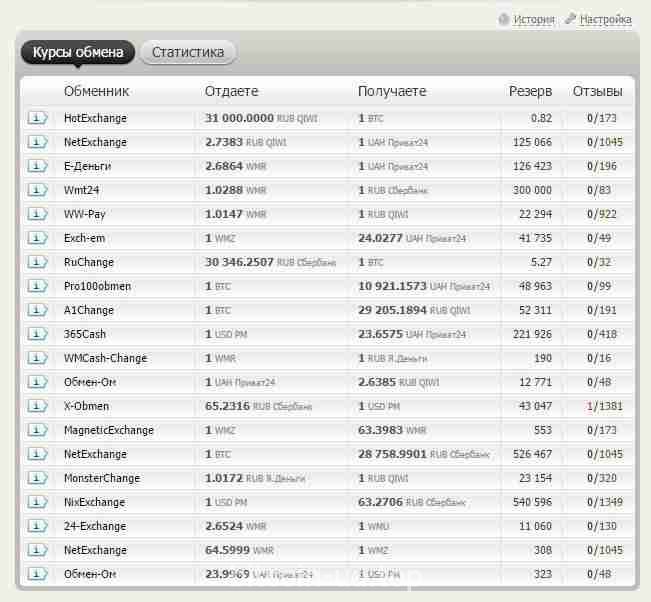Screen dimensions: 651x602
Task: Open info icon for NetExchange 28 758.9901 row
Action: [37, 454]
